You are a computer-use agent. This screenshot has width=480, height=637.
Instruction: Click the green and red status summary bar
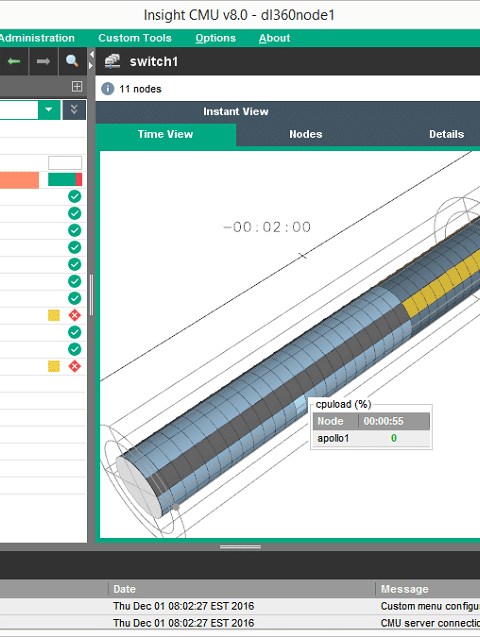pyautogui.click(x=65, y=180)
